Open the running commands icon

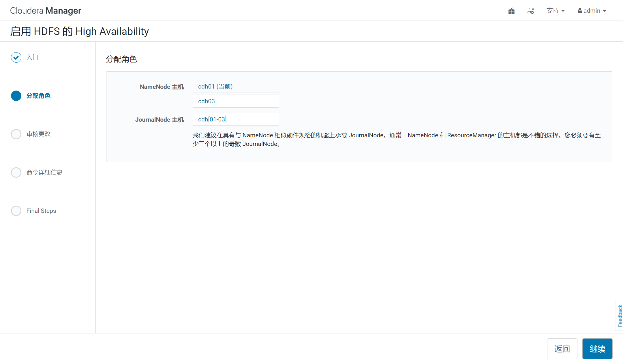coord(531,11)
